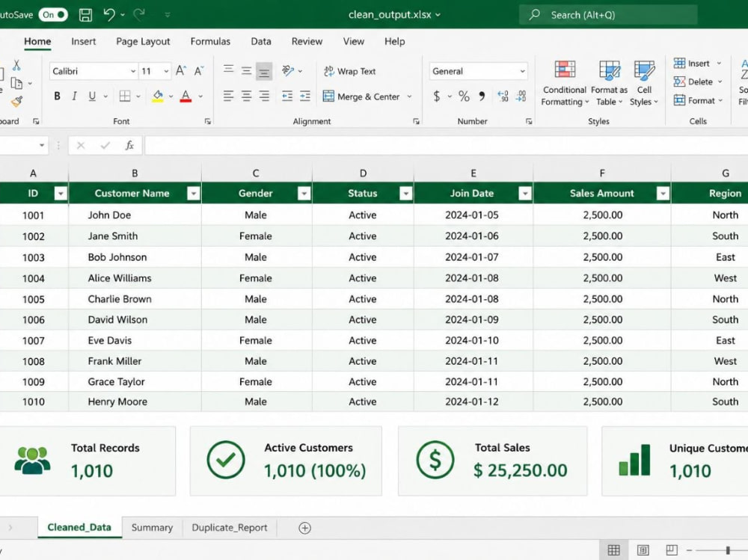Click the red Font Color A
This screenshot has width=748, height=560.
pos(186,96)
